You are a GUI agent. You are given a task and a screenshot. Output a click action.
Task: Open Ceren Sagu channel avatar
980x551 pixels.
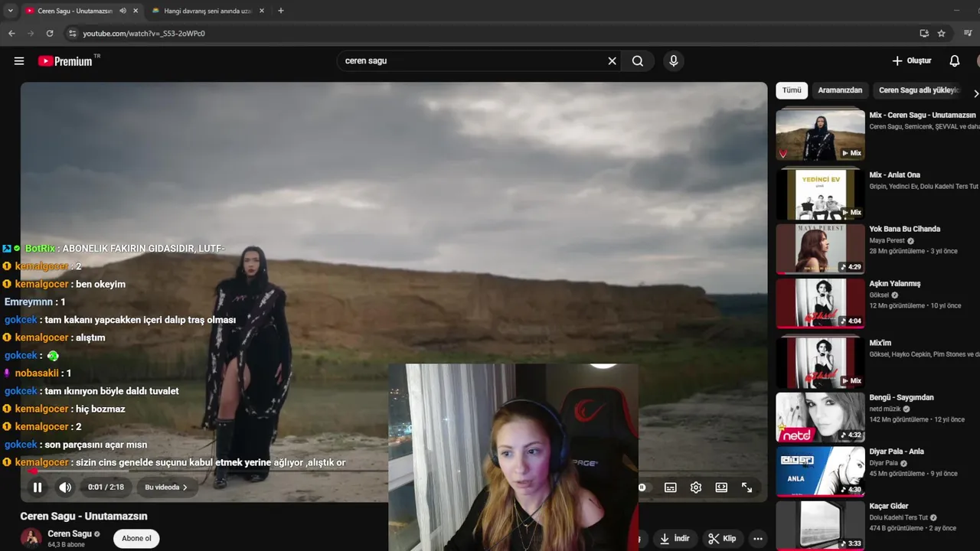pos(31,538)
